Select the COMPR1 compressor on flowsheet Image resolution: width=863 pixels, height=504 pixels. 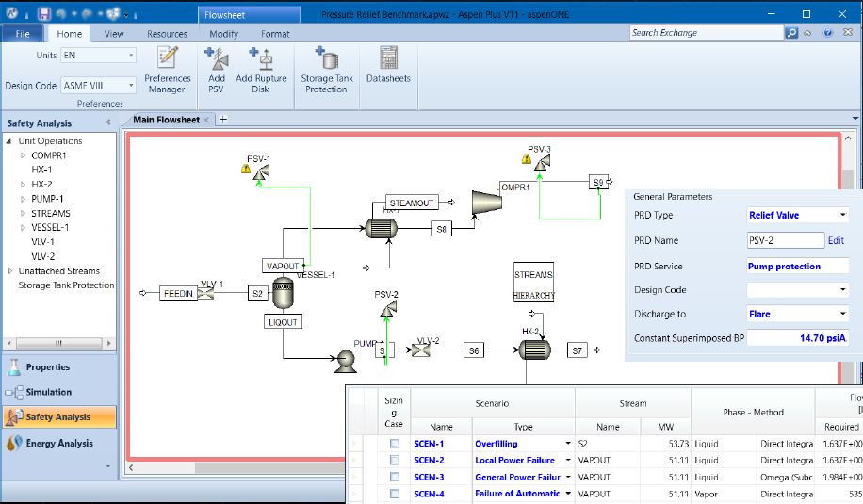(x=487, y=202)
